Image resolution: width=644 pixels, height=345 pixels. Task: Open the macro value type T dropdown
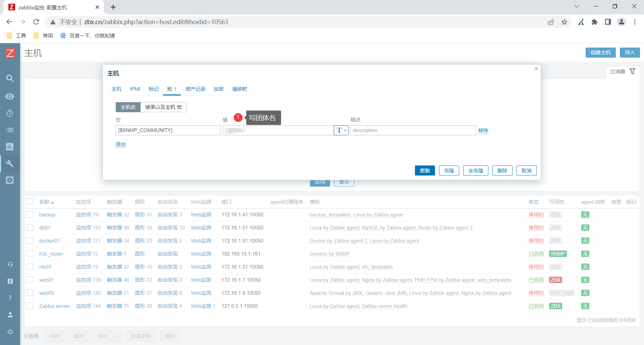[x=341, y=130]
